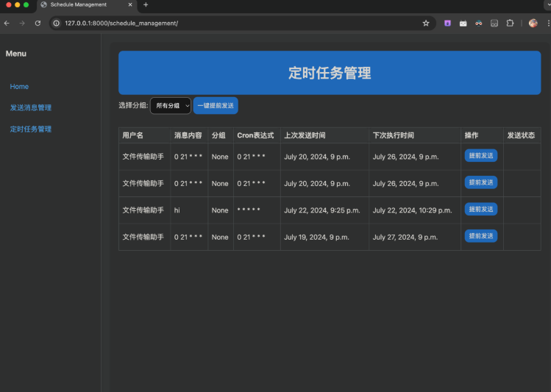Click 提前发送 in the July 27 row

click(x=480, y=236)
